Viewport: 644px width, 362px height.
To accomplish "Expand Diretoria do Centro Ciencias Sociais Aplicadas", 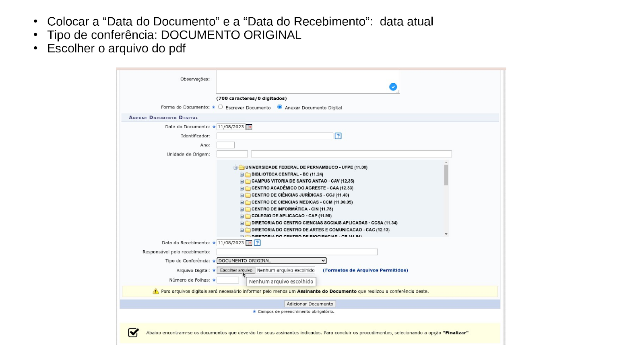I will (242, 223).
